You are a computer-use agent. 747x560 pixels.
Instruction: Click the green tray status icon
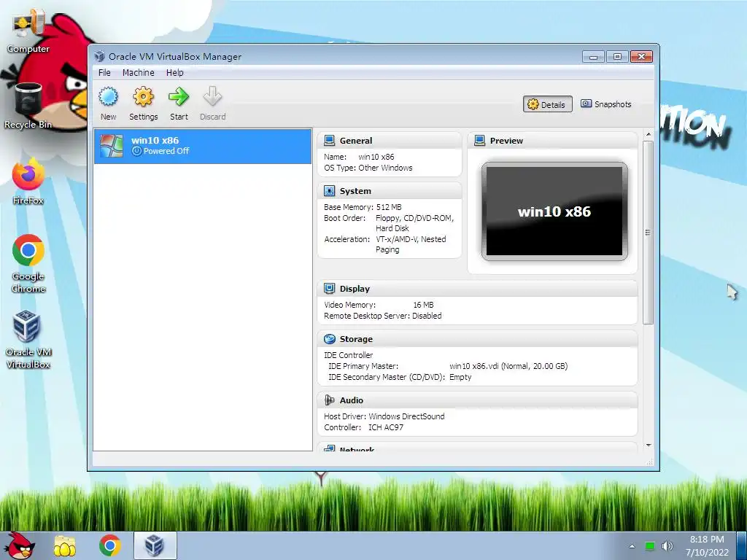click(649, 546)
